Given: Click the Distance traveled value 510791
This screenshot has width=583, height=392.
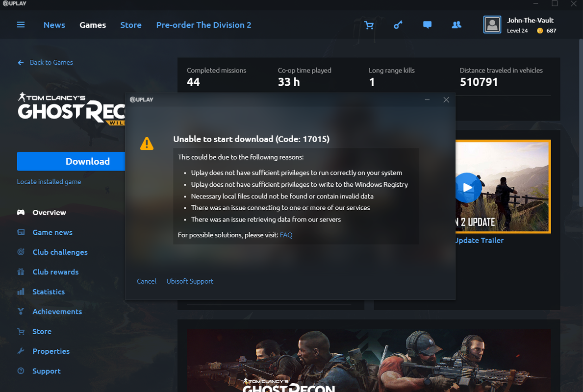Looking at the screenshot, I should (x=479, y=82).
